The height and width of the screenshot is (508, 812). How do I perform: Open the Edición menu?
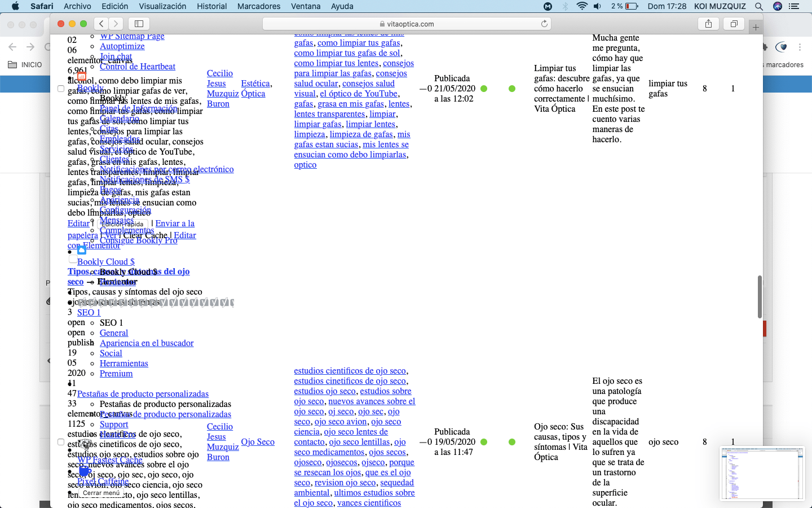pos(115,6)
